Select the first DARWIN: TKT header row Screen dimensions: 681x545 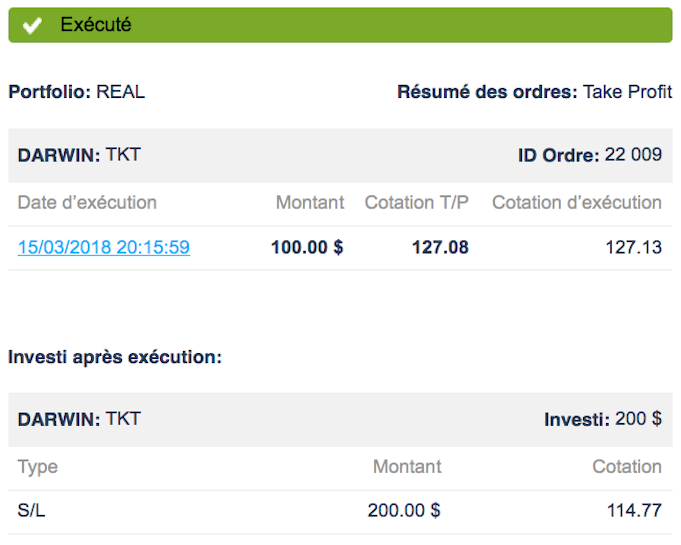[340, 155]
